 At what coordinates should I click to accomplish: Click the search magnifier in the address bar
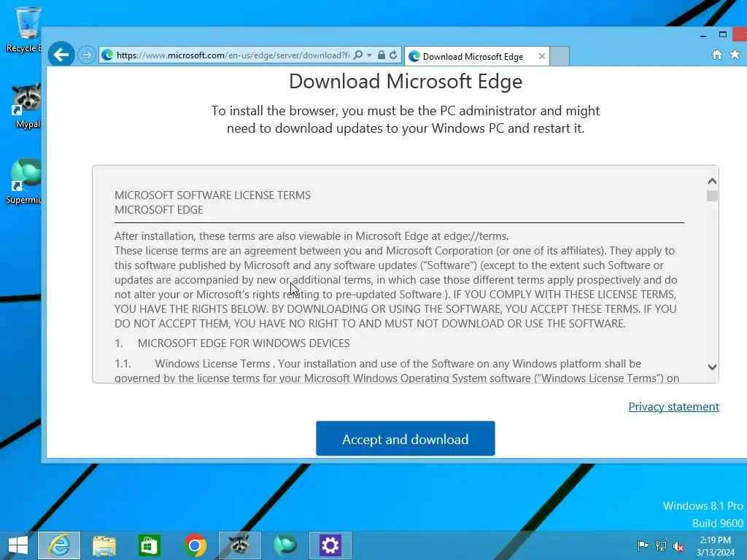[x=358, y=55]
